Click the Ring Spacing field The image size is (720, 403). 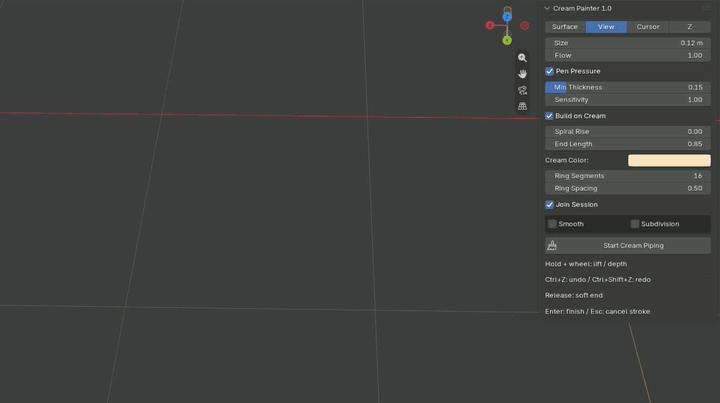(x=628, y=188)
